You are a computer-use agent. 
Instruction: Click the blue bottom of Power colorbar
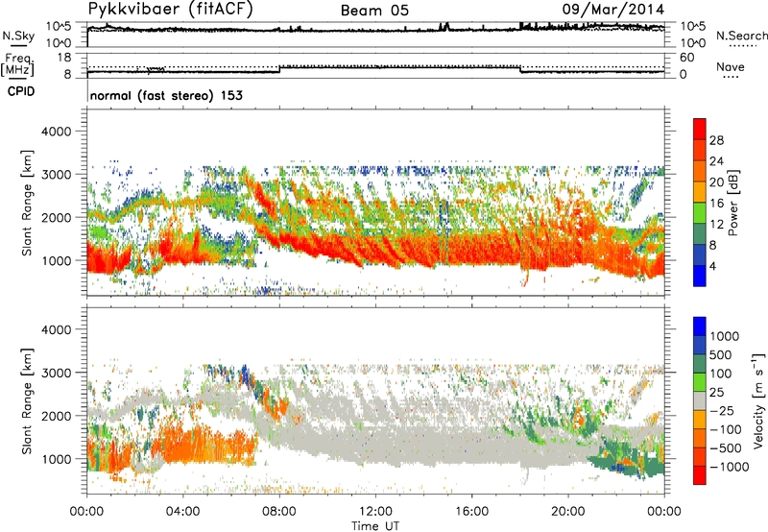[x=700, y=276]
